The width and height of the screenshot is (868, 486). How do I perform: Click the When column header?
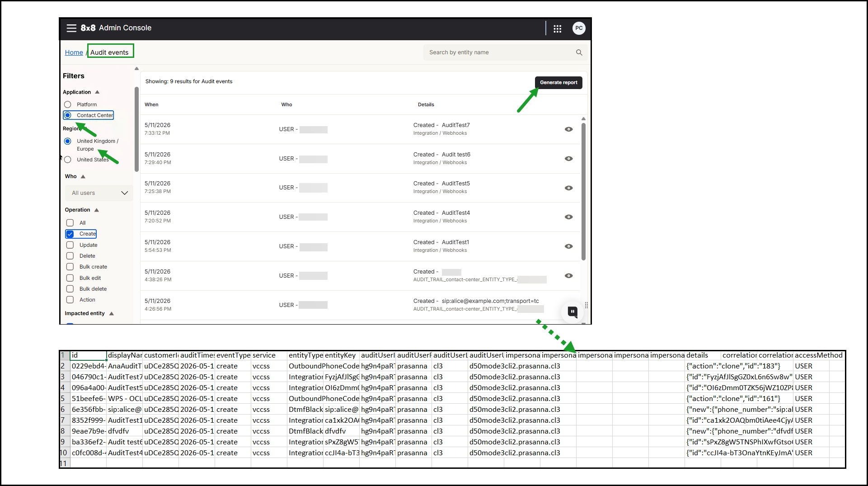[x=151, y=104]
